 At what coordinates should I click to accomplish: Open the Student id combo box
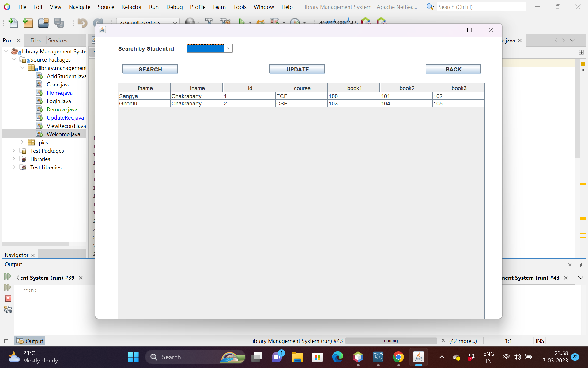(x=228, y=48)
